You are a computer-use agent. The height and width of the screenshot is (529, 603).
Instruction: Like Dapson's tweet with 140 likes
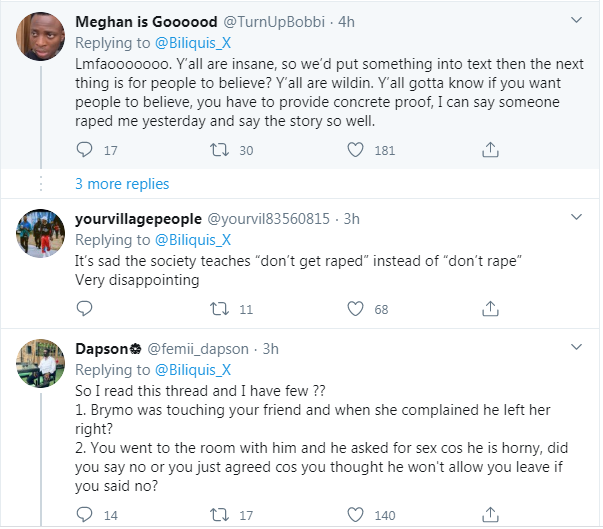[355, 514]
